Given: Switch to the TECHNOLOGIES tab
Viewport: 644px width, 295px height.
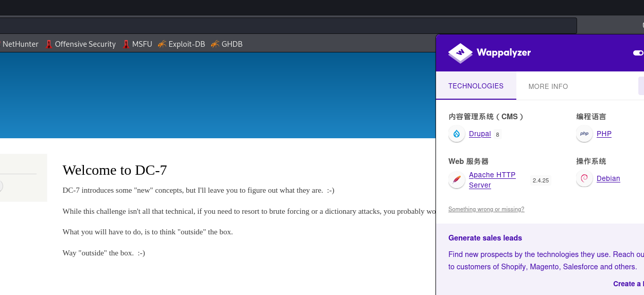Looking at the screenshot, I should pos(476,86).
